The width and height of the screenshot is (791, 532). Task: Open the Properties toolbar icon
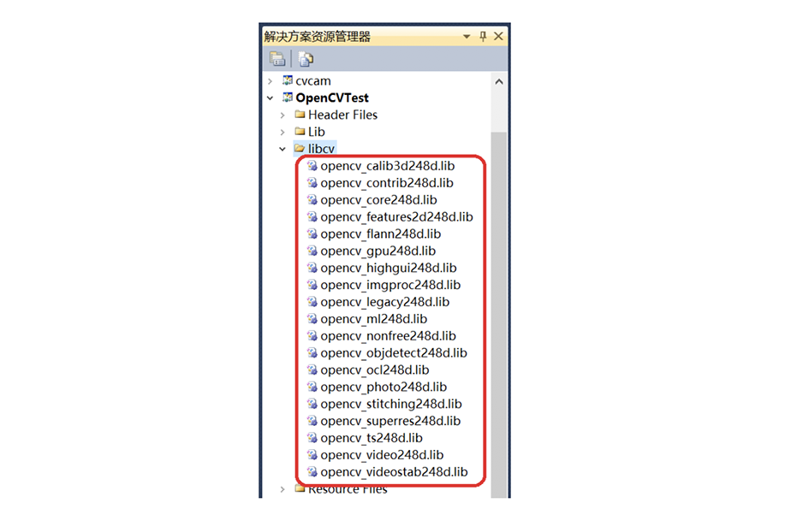click(x=277, y=59)
